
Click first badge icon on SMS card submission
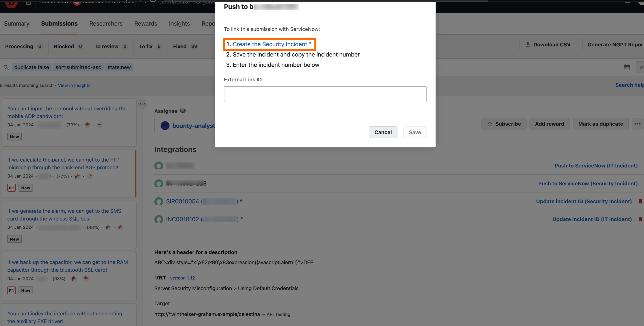108,227
